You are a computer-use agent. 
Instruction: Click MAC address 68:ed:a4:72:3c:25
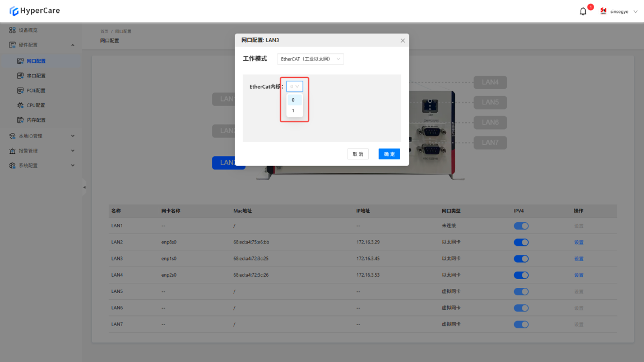[251, 258]
